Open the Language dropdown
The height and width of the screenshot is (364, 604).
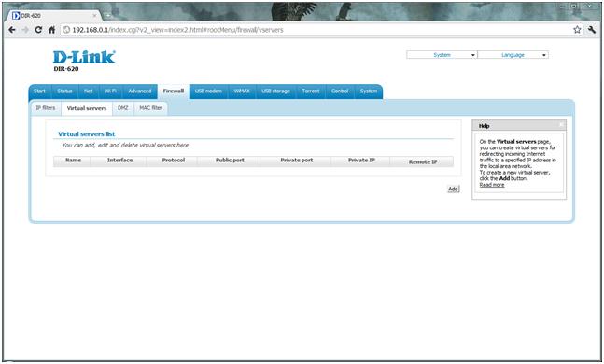513,55
